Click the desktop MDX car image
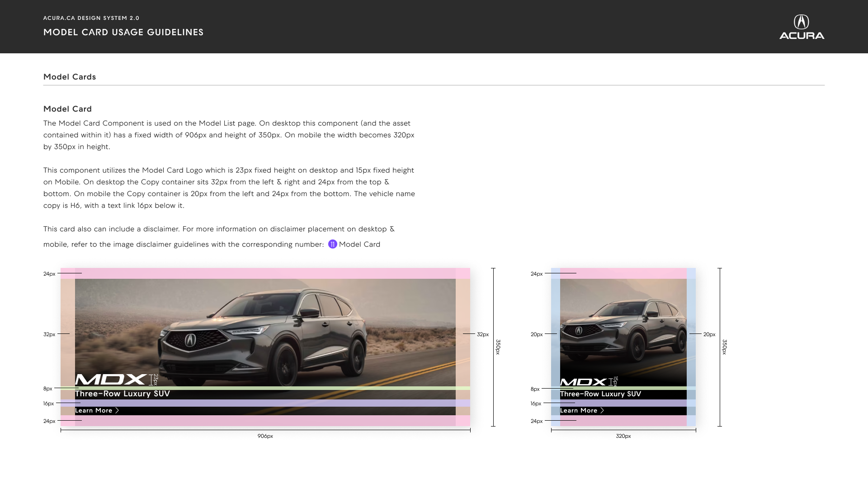Image resolution: width=868 pixels, height=488 pixels. [x=265, y=347]
